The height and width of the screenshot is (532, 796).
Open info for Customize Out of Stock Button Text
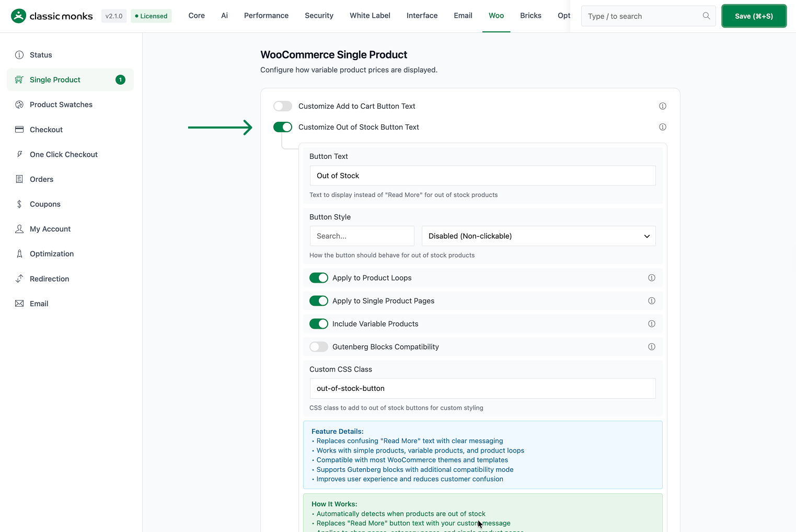tap(663, 127)
